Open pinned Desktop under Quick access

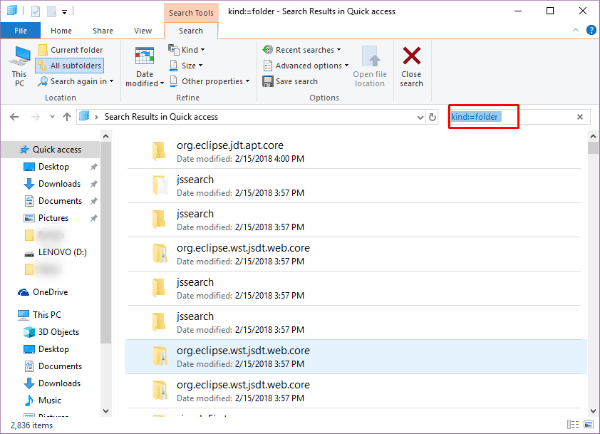pyautogui.click(x=53, y=166)
